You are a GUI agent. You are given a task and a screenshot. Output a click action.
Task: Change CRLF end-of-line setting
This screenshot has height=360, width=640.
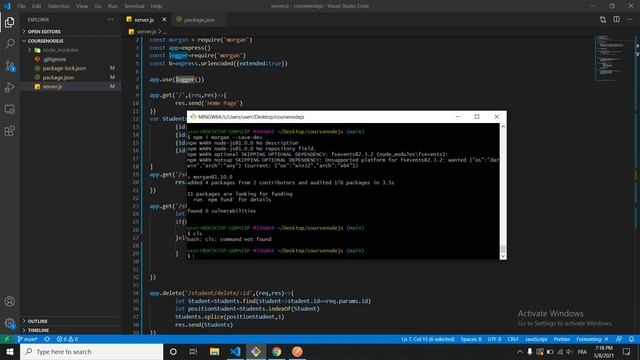point(513,339)
